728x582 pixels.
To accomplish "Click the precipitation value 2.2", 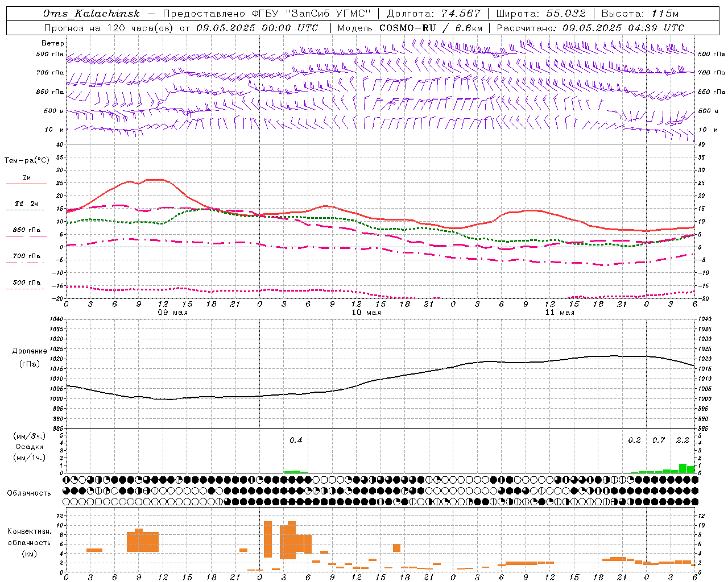I will [x=682, y=440].
